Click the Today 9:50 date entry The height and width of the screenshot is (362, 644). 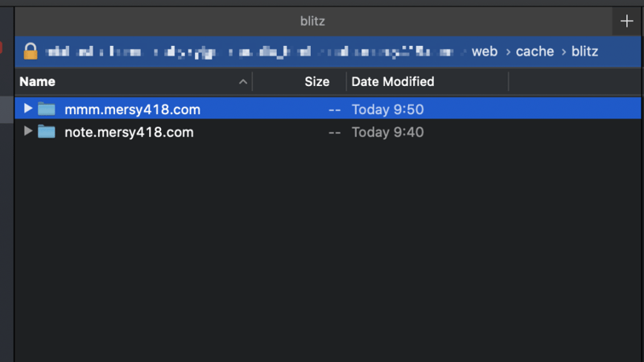coord(387,109)
